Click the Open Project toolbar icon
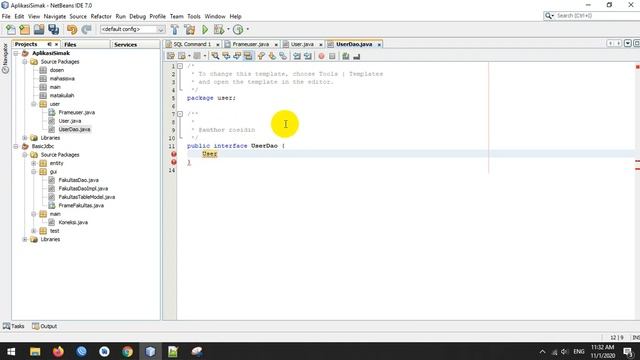 (39, 29)
